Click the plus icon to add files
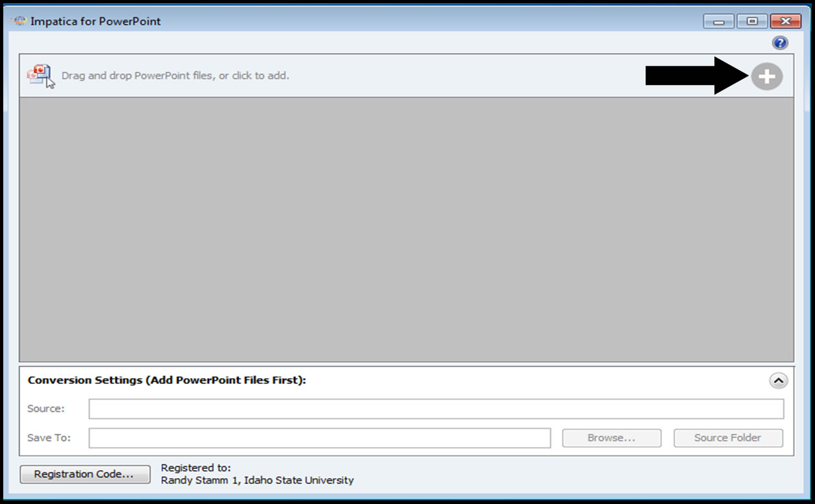This screenshot has height=504, width=815. [767, 77]
